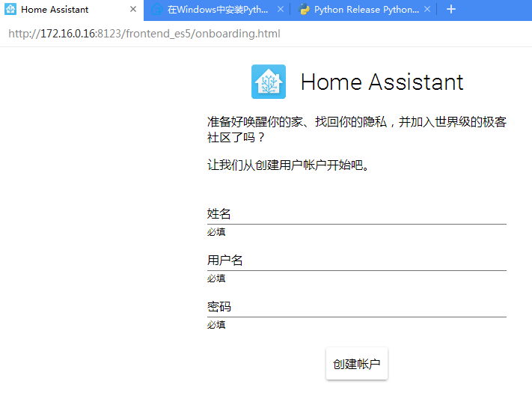Close the Python Release Python tab
The width and height of the screenshot is (532, 405).
click(427, 9)
